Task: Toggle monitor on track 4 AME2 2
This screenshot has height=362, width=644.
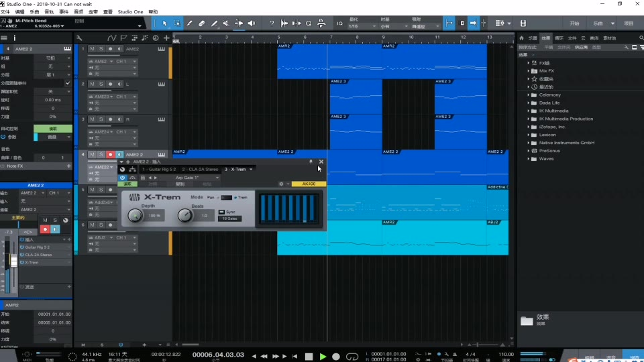Action: [119, 155]
